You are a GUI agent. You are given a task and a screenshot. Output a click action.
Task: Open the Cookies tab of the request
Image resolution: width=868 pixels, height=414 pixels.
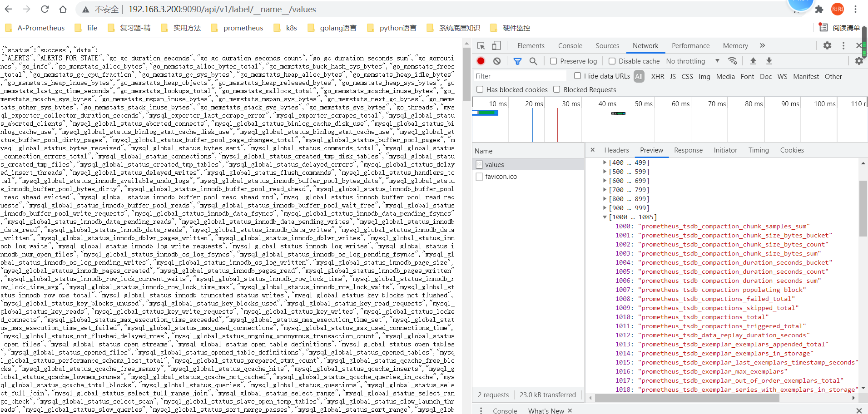tap(792, 150)
